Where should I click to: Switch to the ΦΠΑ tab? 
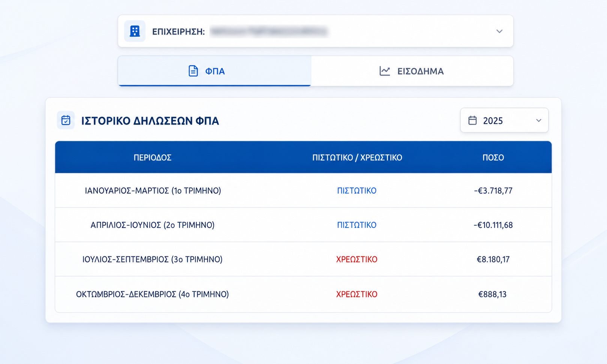coord(214,71)
